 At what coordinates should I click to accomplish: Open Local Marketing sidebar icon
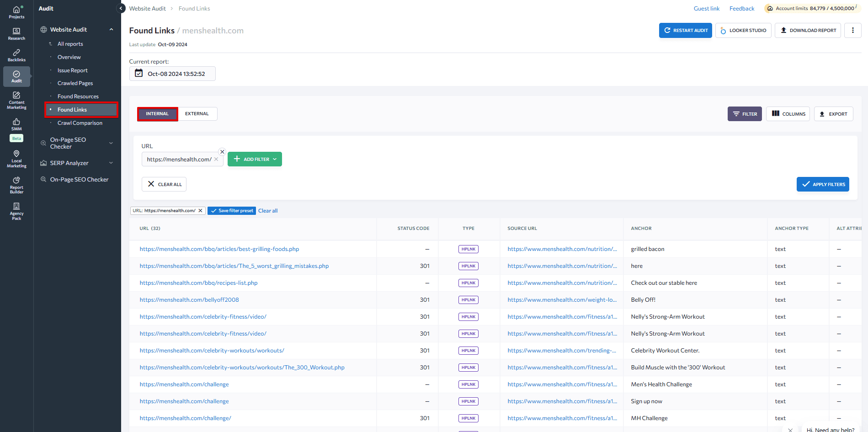(x=16, y=159)
